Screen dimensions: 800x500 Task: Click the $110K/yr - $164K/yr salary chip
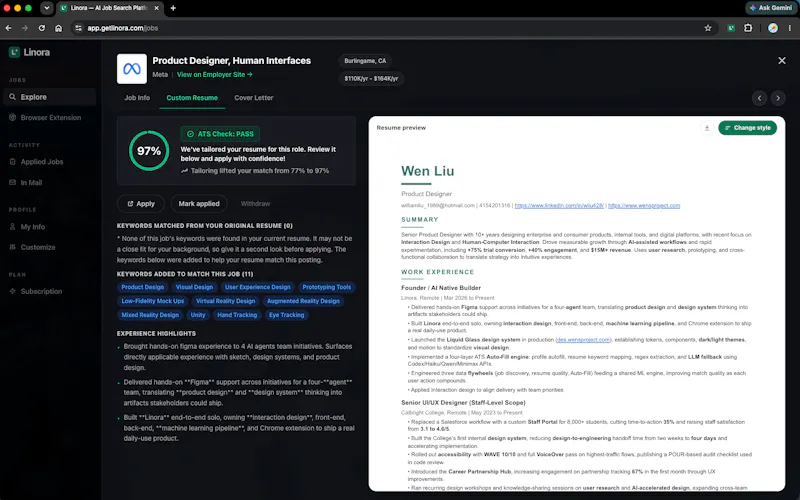tap(371, 79)
